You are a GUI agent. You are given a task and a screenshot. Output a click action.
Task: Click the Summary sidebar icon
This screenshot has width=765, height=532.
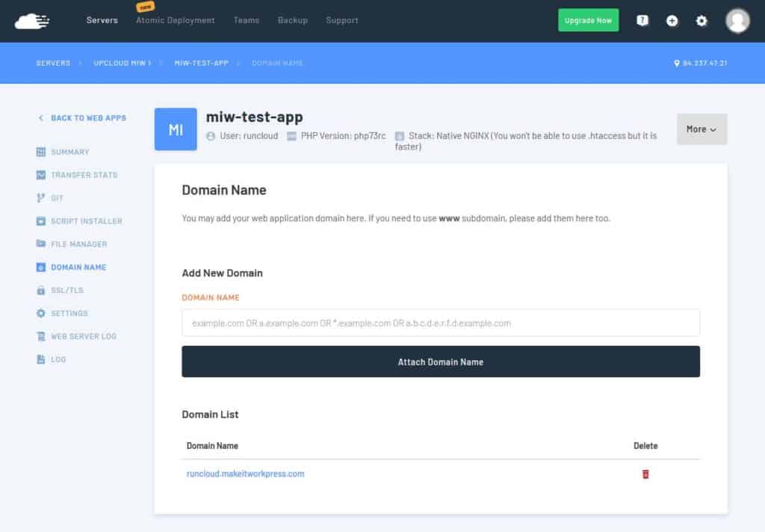(x=41, y=152)
